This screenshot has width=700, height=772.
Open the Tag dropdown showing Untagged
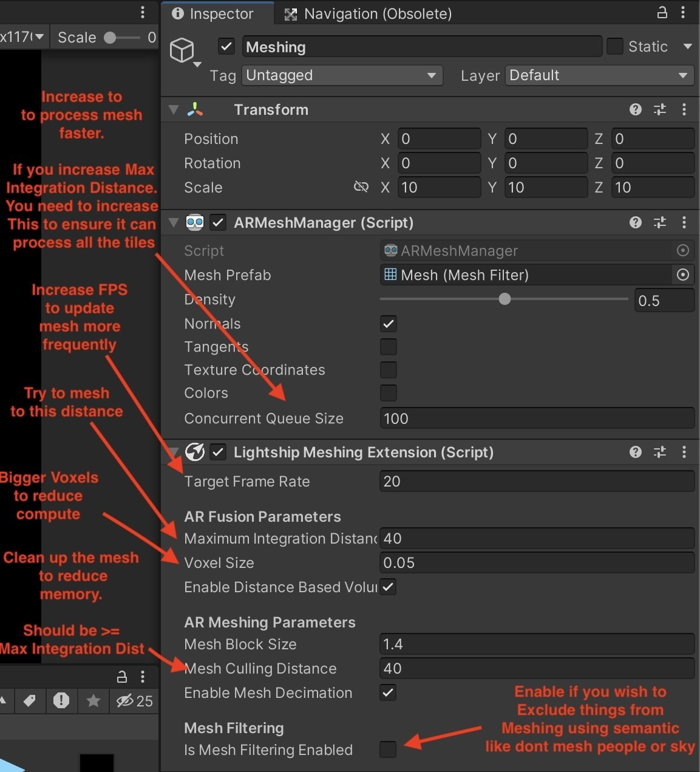(x=342, y=75)
